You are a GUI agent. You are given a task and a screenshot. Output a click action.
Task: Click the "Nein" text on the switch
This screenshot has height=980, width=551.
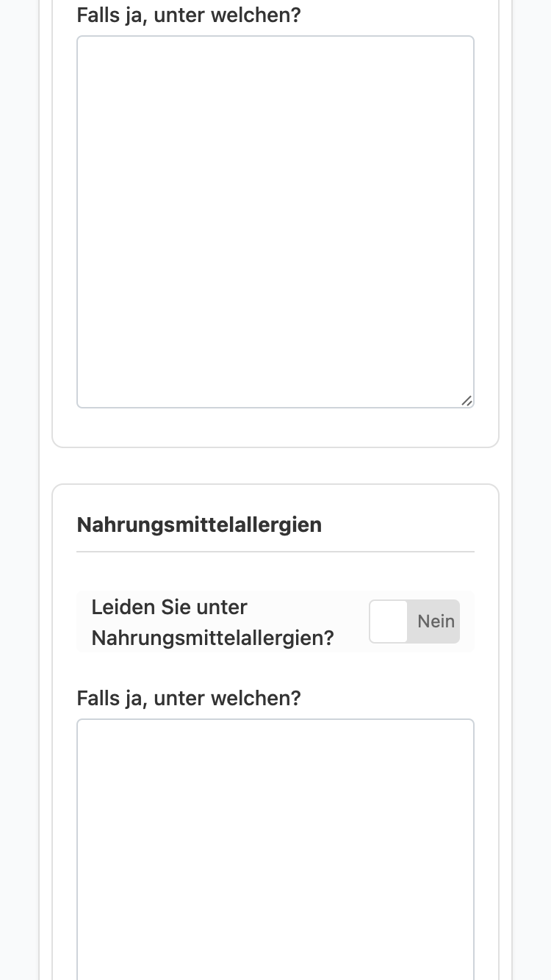pos(436,621)
